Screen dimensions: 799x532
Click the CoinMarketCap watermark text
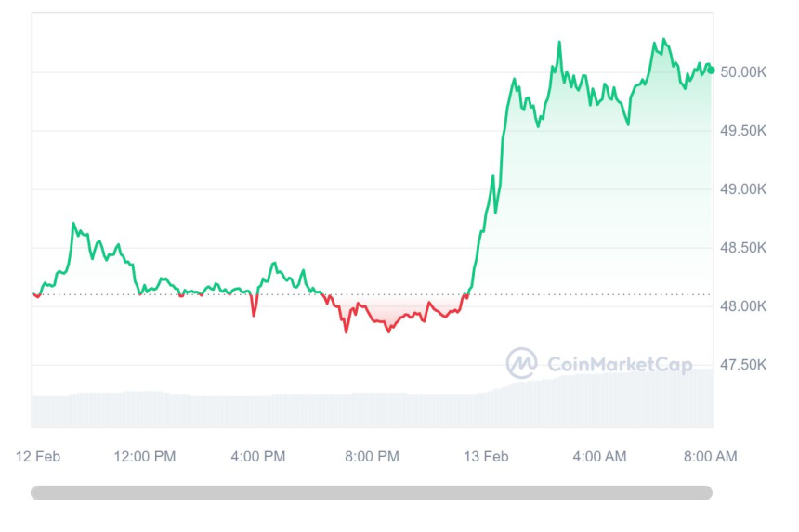(x=619, y=365)
